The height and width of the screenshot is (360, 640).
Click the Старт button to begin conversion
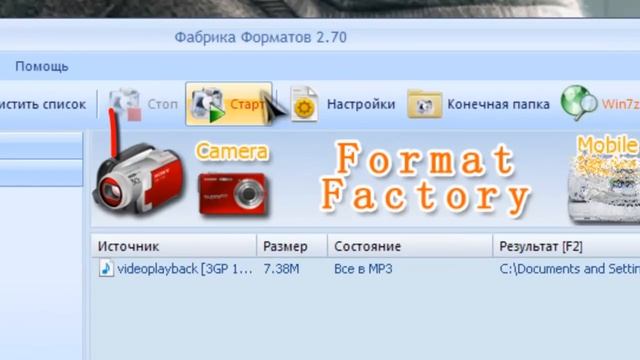pyautogui.click(x=229, y=104)
